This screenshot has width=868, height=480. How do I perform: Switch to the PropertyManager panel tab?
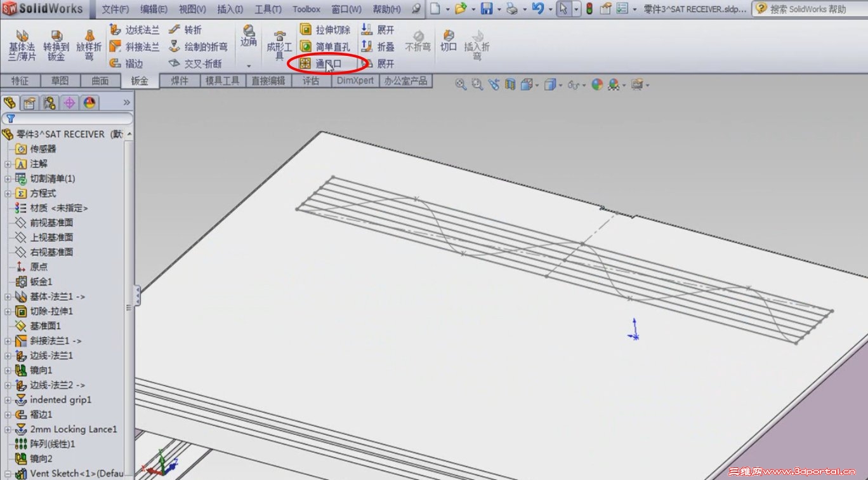tap(29, 103)
